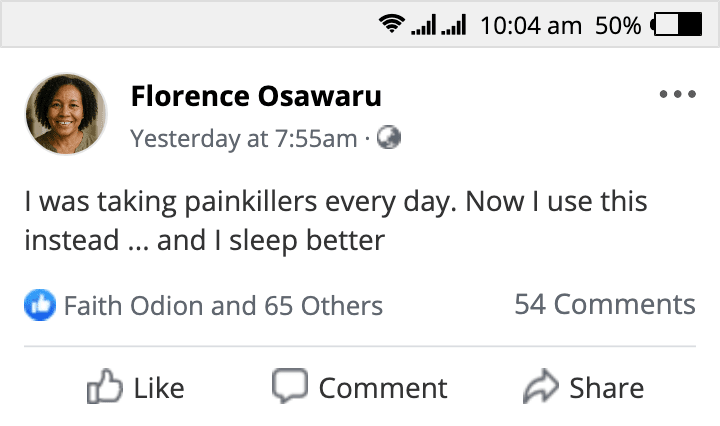Click the painkillers post text
Screen dimensions: 720x426
point(336,221)
